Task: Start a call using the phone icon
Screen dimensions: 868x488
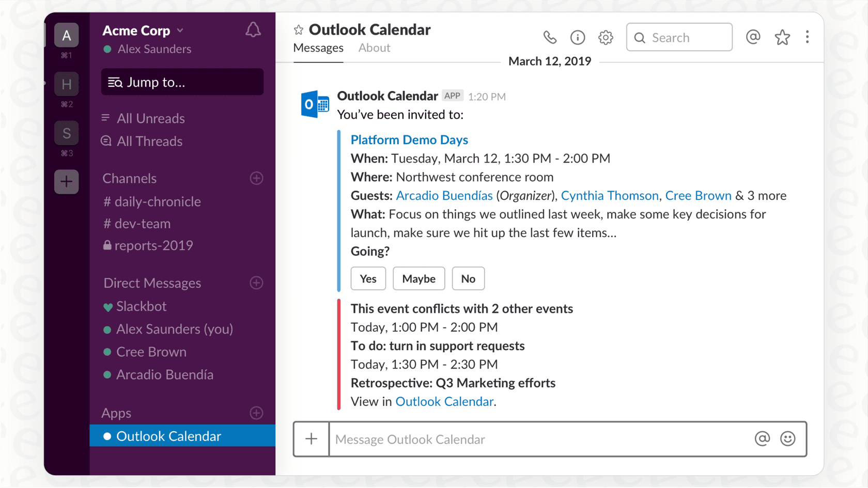Action: tap(549, 37)
